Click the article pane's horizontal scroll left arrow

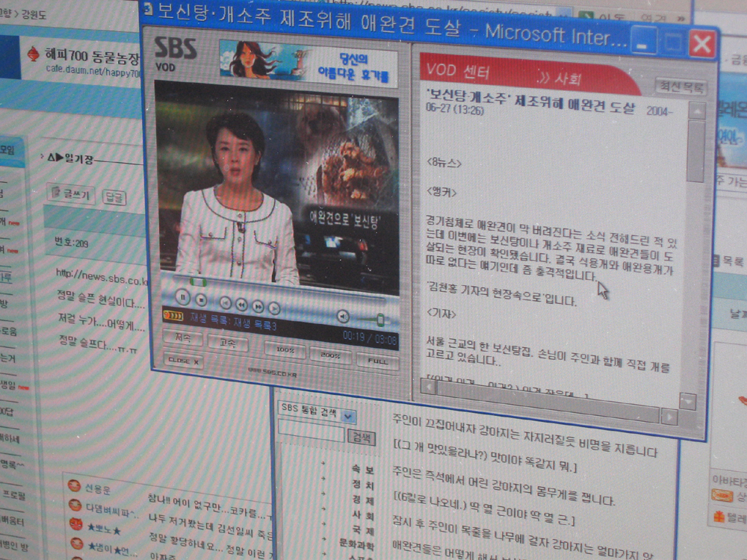[x=429, y=387]
